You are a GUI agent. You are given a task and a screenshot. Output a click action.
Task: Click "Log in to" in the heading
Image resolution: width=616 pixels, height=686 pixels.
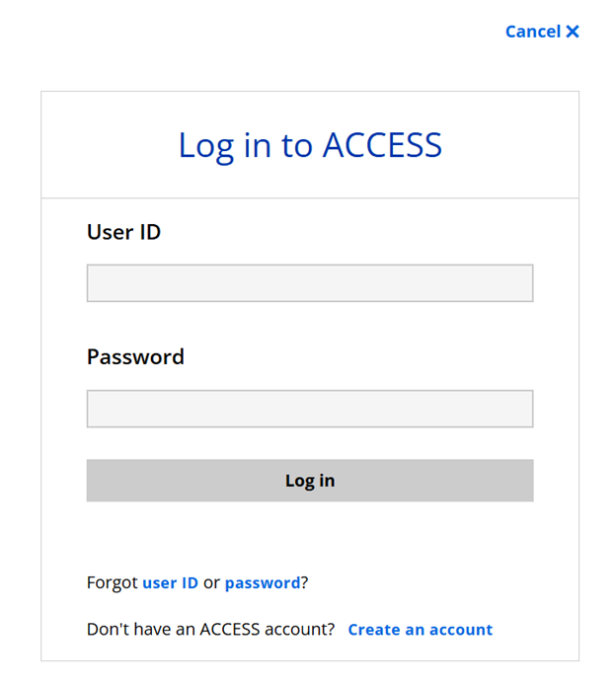[x=245, y=145]
